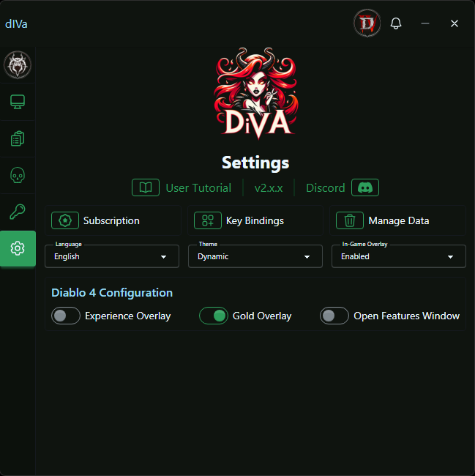Disable the Gold Overlay toggle
Image resolution: width=475 pixels, height=476 pixels.
(214, 316)
